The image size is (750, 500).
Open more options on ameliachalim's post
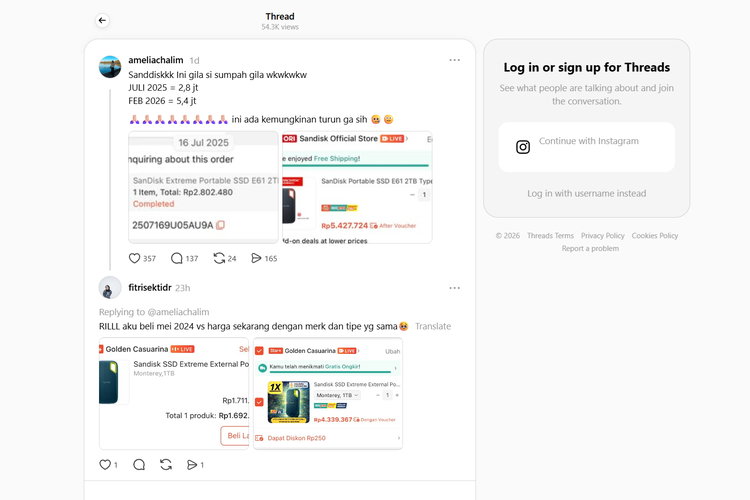tap(454, 60)
